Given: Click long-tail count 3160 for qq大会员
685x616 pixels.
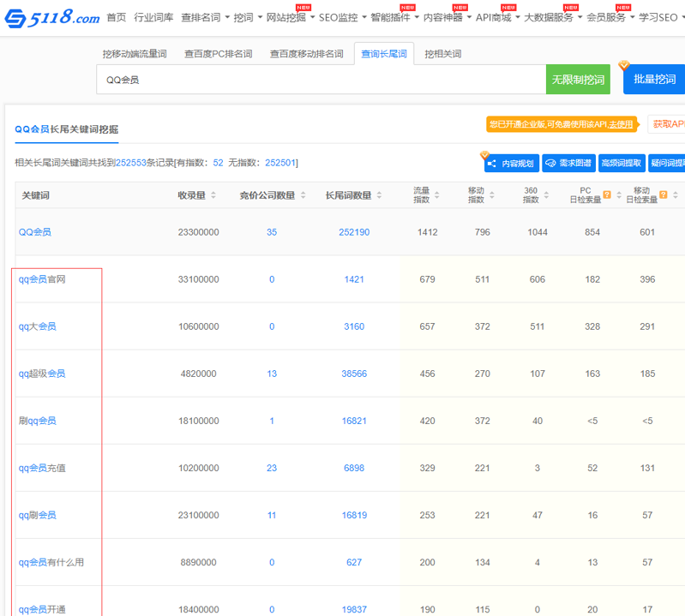Looking at the screenshot, I should coord(354,326).
